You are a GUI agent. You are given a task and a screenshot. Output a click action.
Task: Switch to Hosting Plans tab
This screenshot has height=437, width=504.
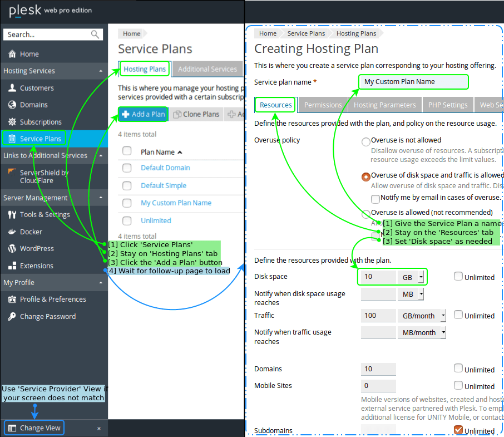point(145,69)
